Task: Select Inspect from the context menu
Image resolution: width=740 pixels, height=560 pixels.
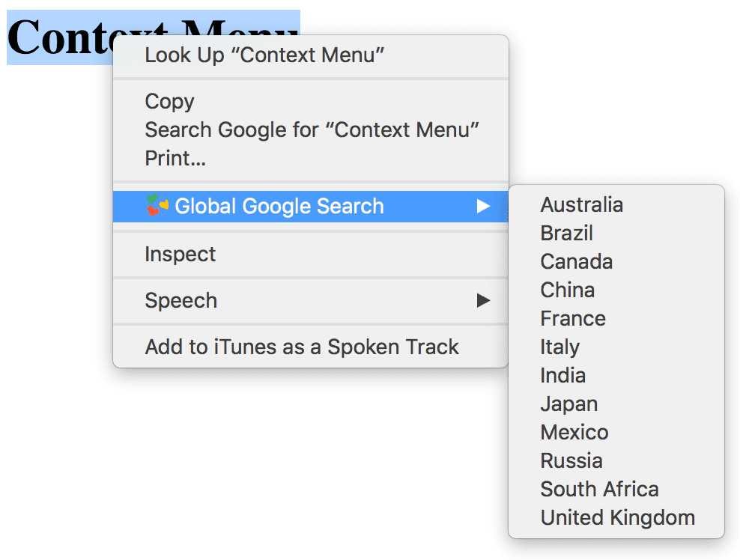Action: coord(180,254)
